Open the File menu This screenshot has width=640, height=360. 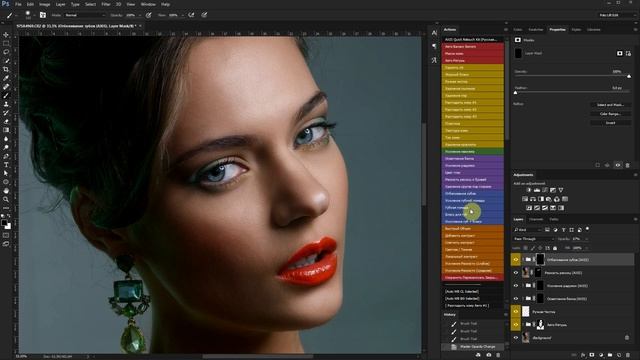pos(18,4)
